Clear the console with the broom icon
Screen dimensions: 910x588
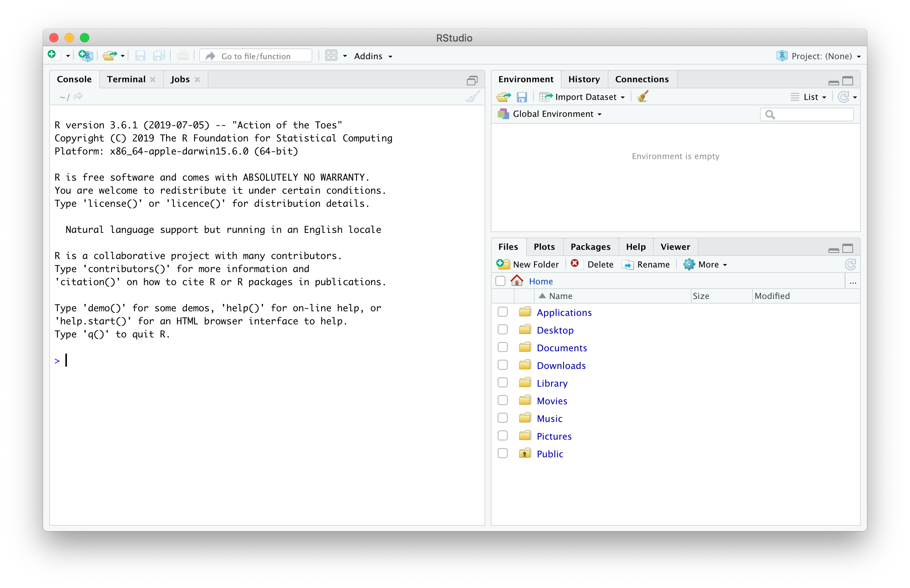[x=473, y=96]
